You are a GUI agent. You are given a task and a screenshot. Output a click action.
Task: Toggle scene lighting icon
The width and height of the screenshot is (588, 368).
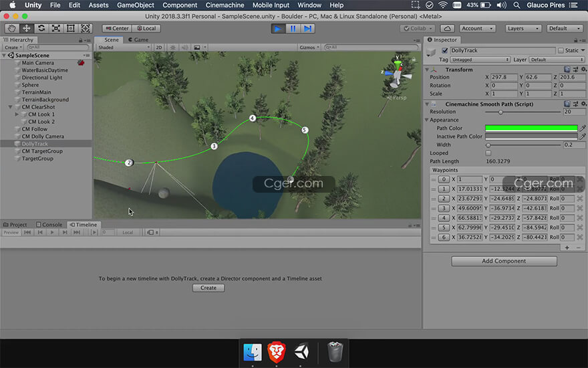tap(172, 48)
